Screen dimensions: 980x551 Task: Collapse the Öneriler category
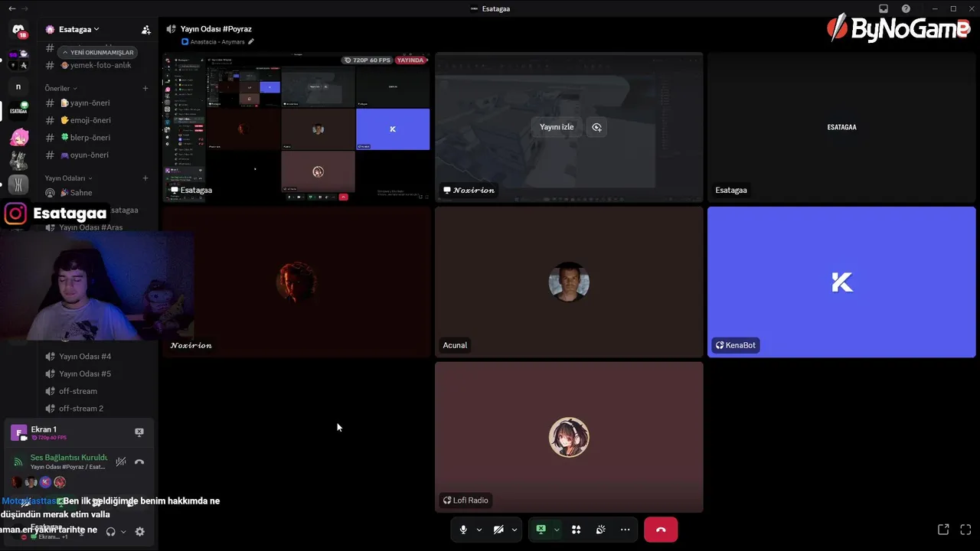61,88
